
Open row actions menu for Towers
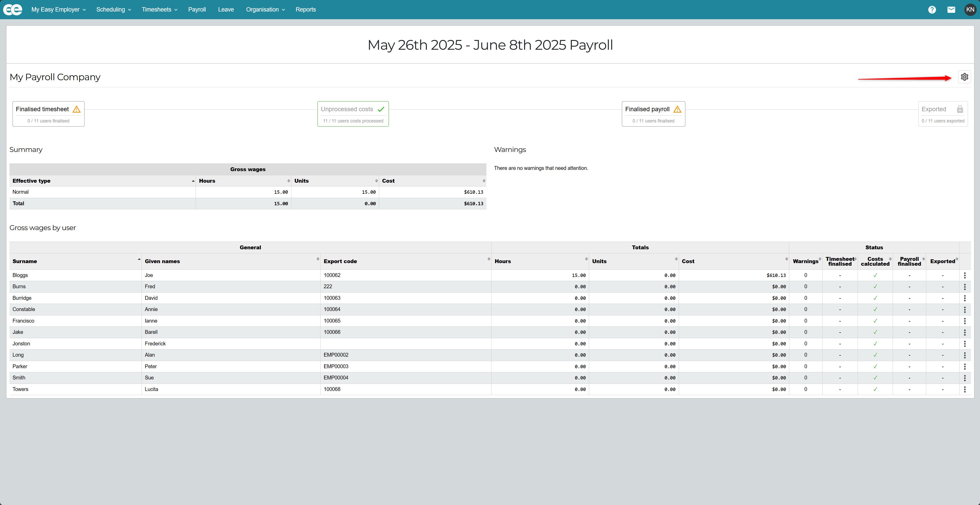(x=965, y=389)
